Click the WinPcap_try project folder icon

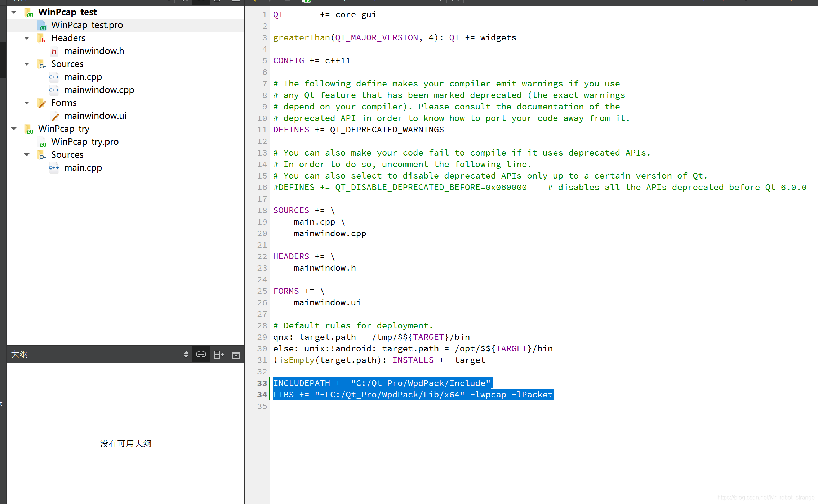click(x=29, y=129)
